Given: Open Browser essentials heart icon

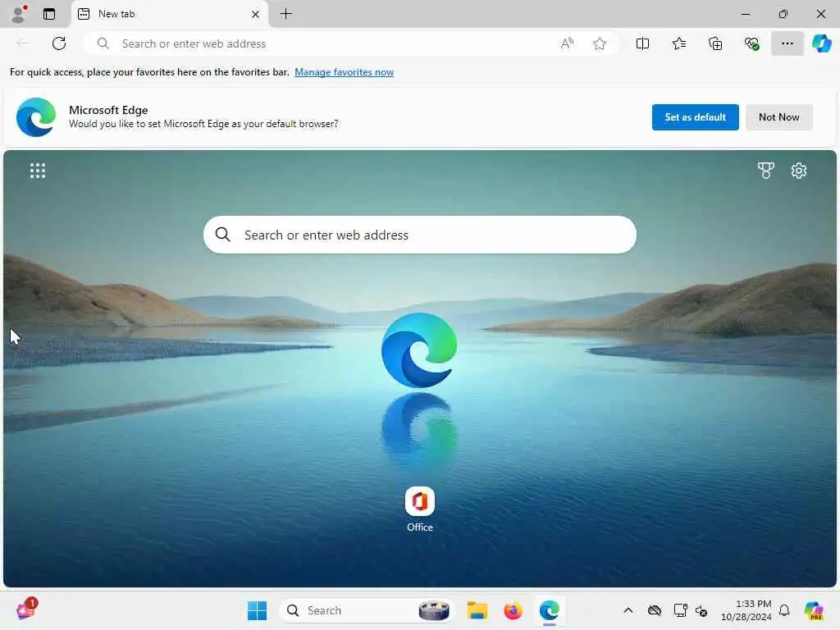Looking at the screenshot, I should (x=751, y=43).
